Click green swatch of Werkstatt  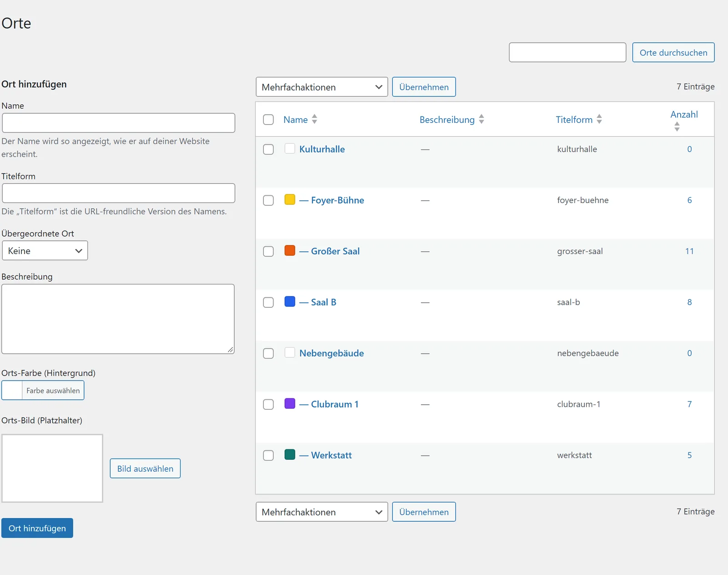290,454
